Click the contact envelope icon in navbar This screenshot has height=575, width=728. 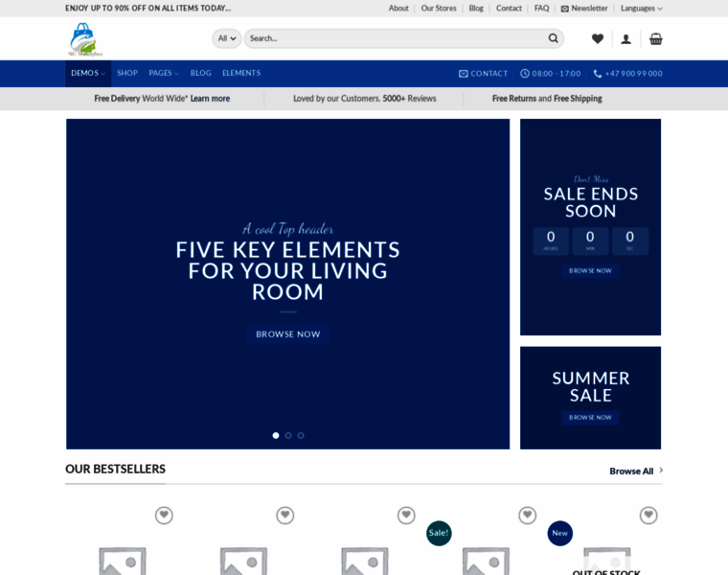(463, 74)
